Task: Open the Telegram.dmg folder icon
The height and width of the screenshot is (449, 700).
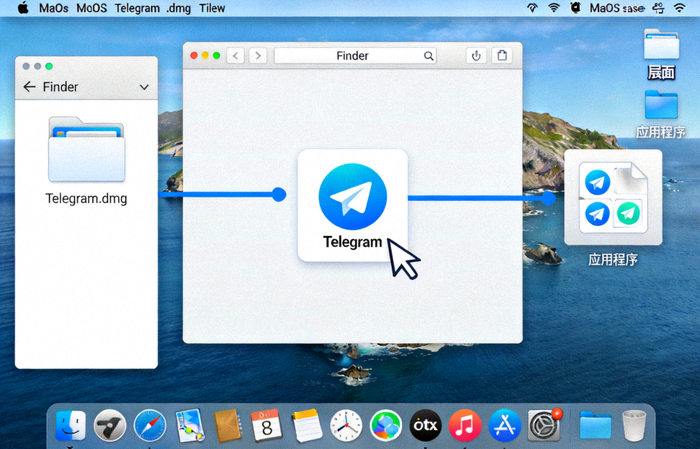Action: tap(86, 150)
